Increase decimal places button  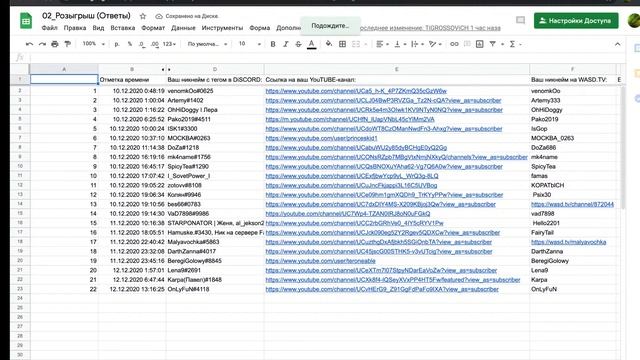[155, 44]
